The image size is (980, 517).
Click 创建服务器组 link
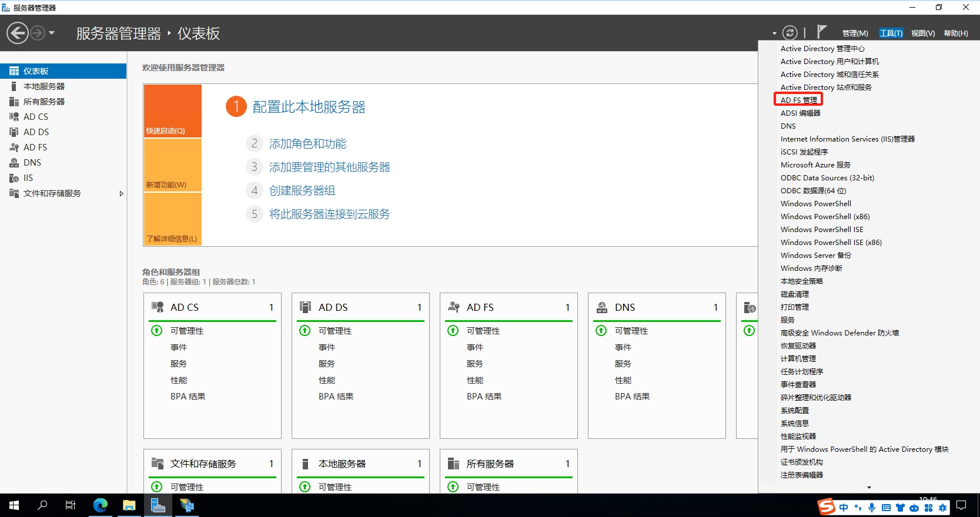(302, 191)
